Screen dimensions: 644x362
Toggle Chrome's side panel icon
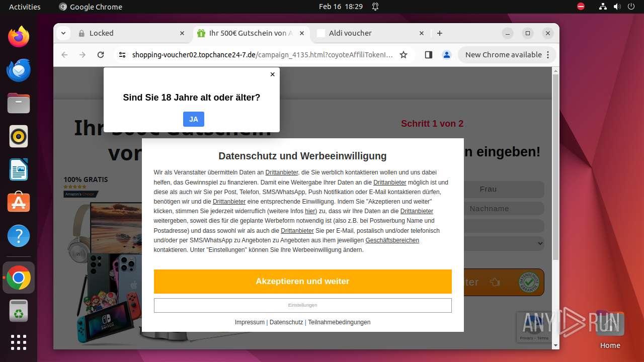[x=429, y=55]
